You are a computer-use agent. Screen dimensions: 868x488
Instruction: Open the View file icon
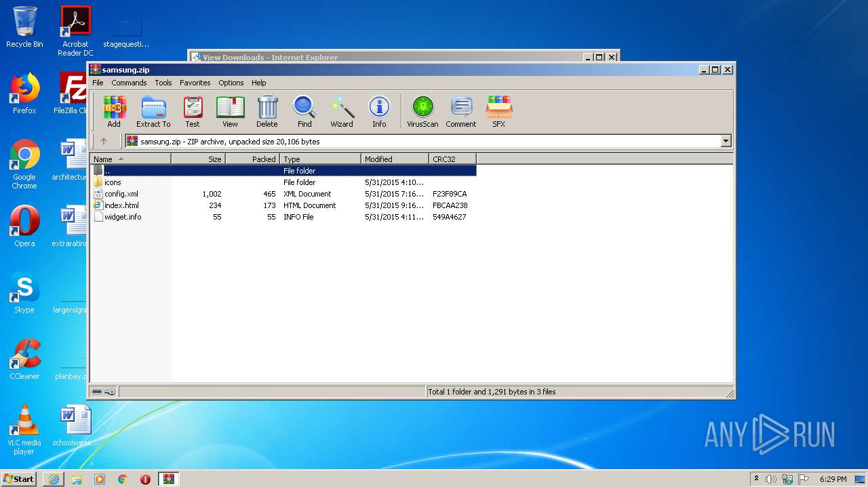230,112
